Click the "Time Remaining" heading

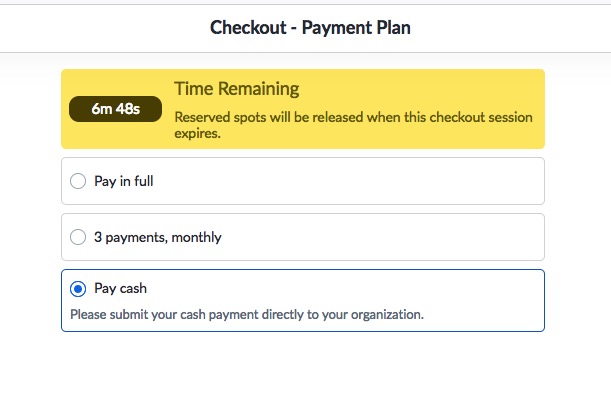pos(237,89)
